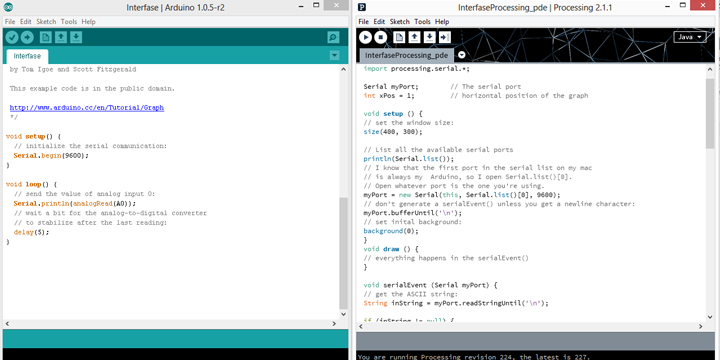Click 'void serialEvent (Serial myPort) {' line
The image size is (720, 360).
[431, 285]
